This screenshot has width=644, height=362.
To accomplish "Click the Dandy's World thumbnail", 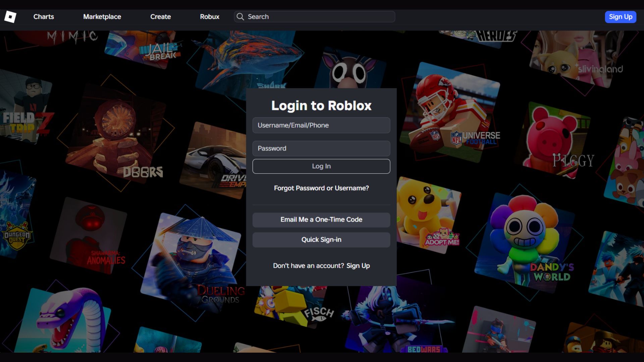I will tap(525, 243).
